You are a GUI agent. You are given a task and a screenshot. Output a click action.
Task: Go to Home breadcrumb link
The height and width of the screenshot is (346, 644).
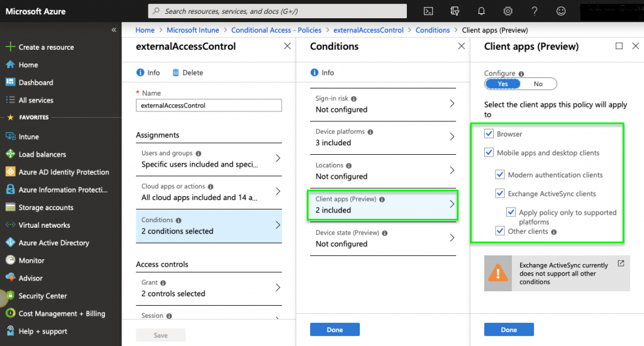145,30
